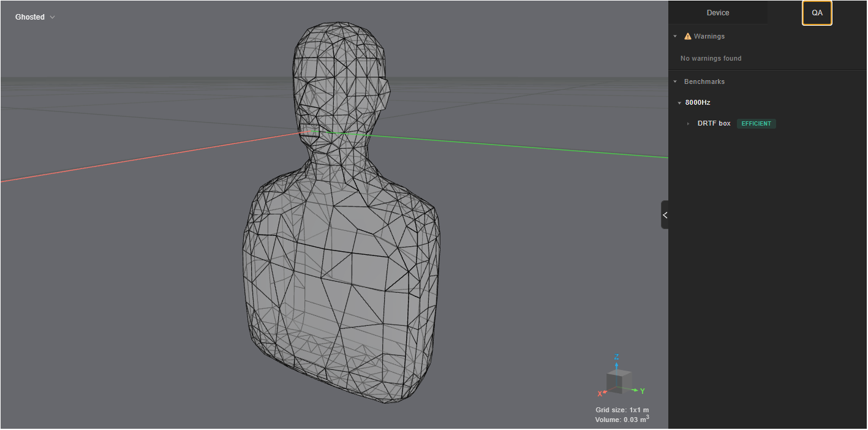Open the Ghosted view mode dropdown

(35, 17)
